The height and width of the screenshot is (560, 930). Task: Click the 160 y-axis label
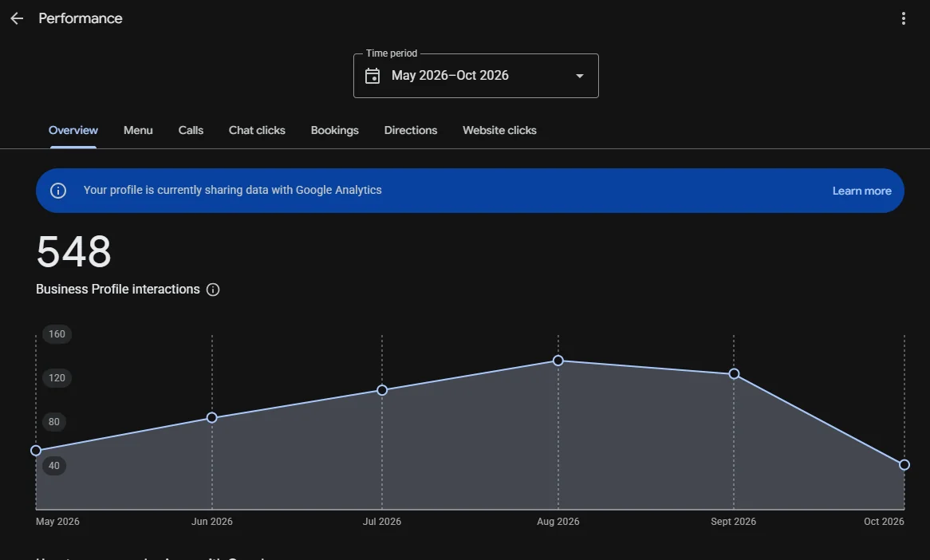57,334
